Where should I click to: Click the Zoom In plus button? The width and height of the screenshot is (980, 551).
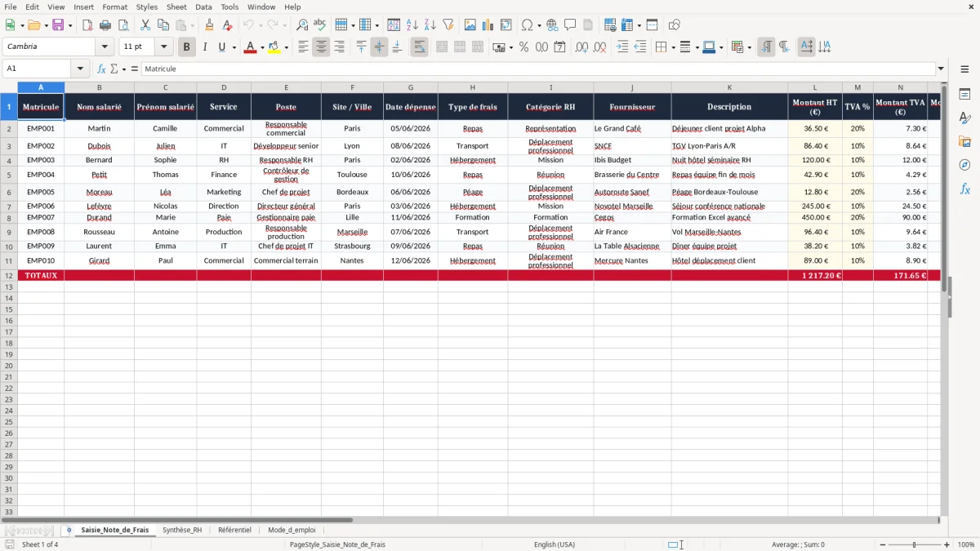click(947, 544)
